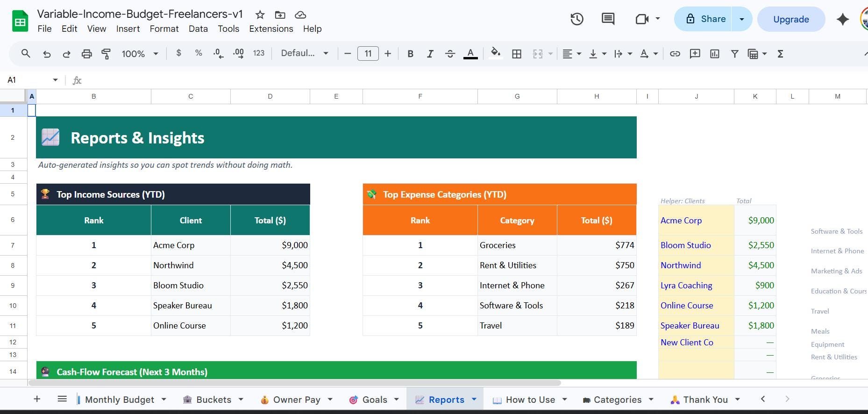
Task: Redo the last undone action
Action: (66, 54)
